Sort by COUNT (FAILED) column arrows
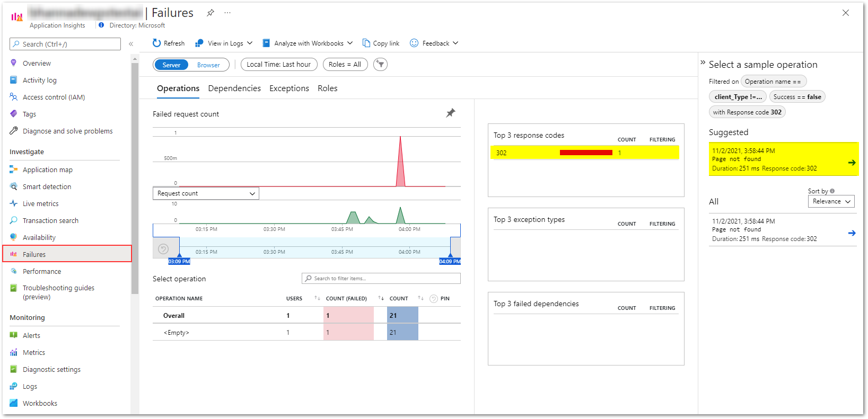The width and height of the screenshot is (868, 419). coord(381,298)
